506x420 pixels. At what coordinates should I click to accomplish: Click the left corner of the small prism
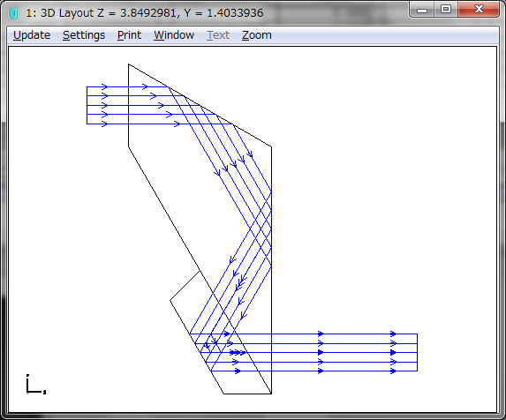coord(170,300)
